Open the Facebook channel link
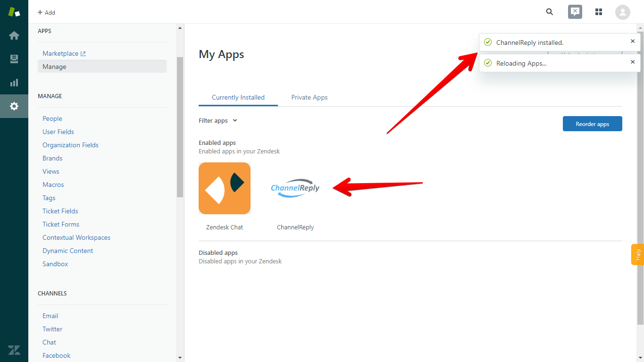The width and height of the screenshot is (644, 362). pyautogui.click(x=57, y=355)
